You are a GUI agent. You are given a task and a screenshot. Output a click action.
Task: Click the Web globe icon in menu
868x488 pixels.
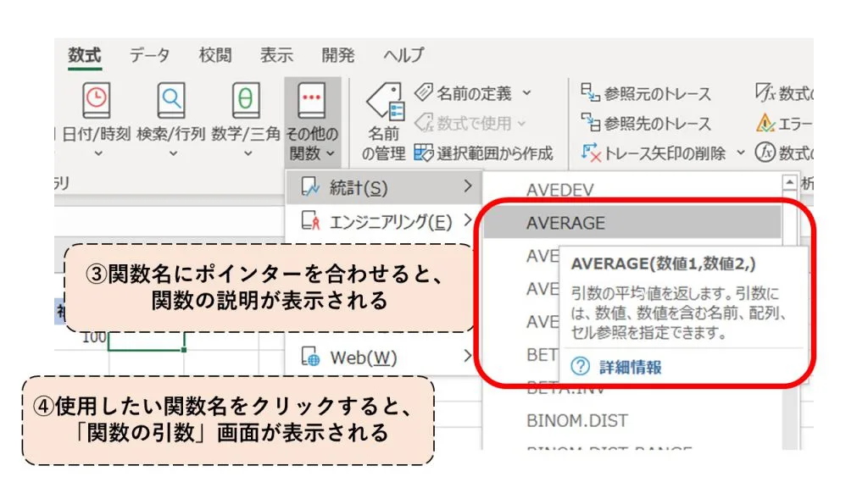click(x=310, y=357)
